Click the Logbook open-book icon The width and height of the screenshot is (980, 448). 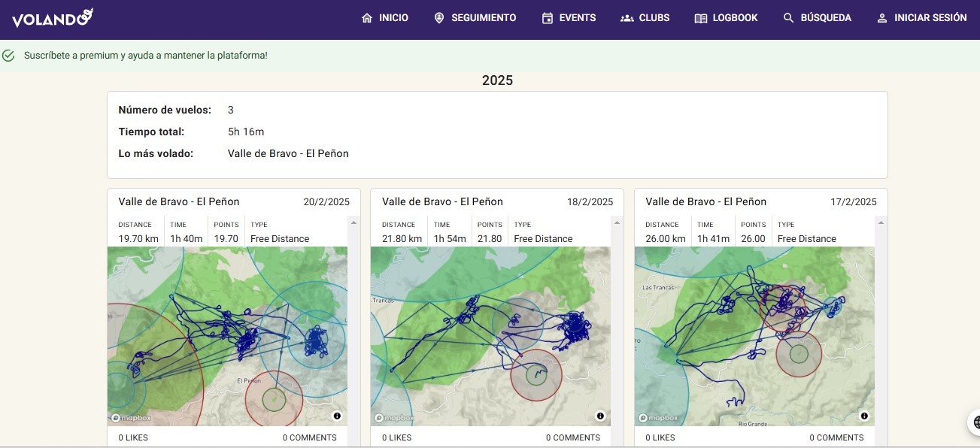[x=700, y=18]
